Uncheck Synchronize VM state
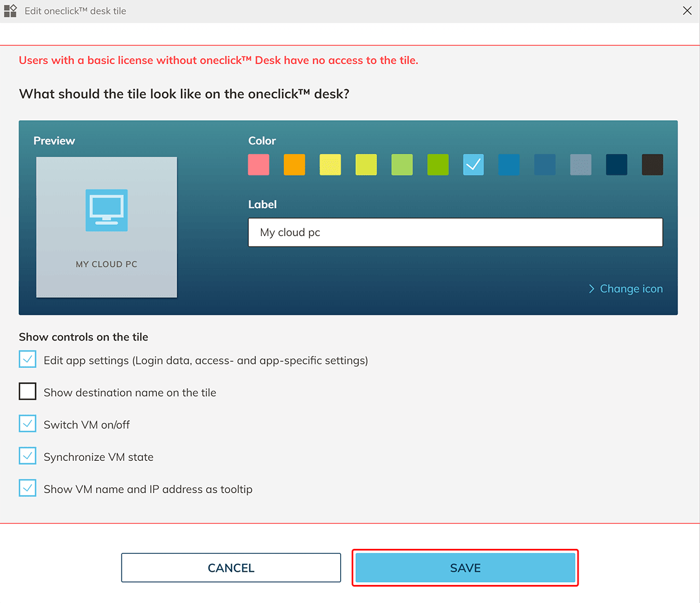 pos(28,456)
